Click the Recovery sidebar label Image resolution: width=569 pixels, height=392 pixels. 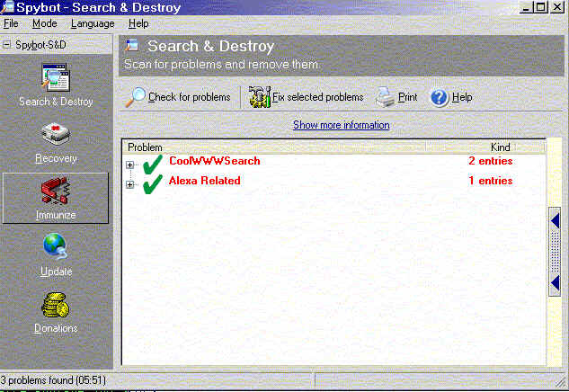click(x=56, y=158)
